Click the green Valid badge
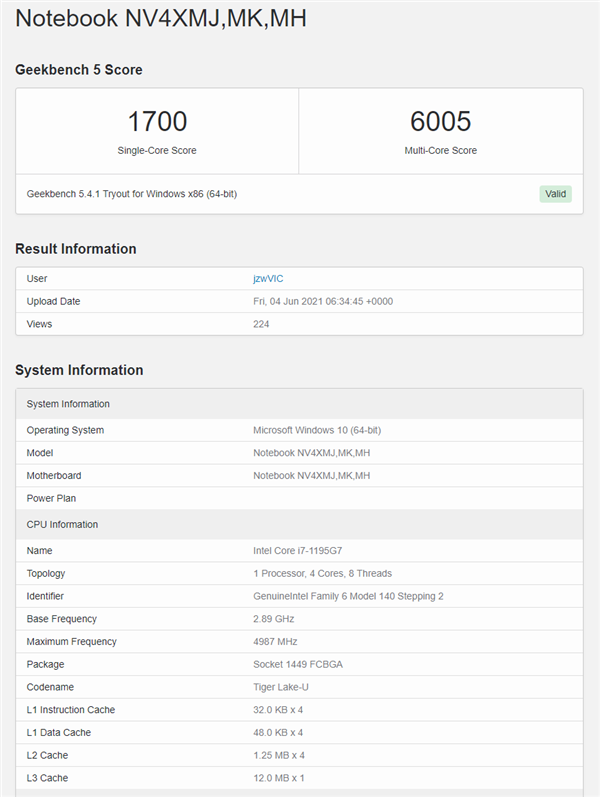The width and height of the screenshot is (600, 797). 555,194
